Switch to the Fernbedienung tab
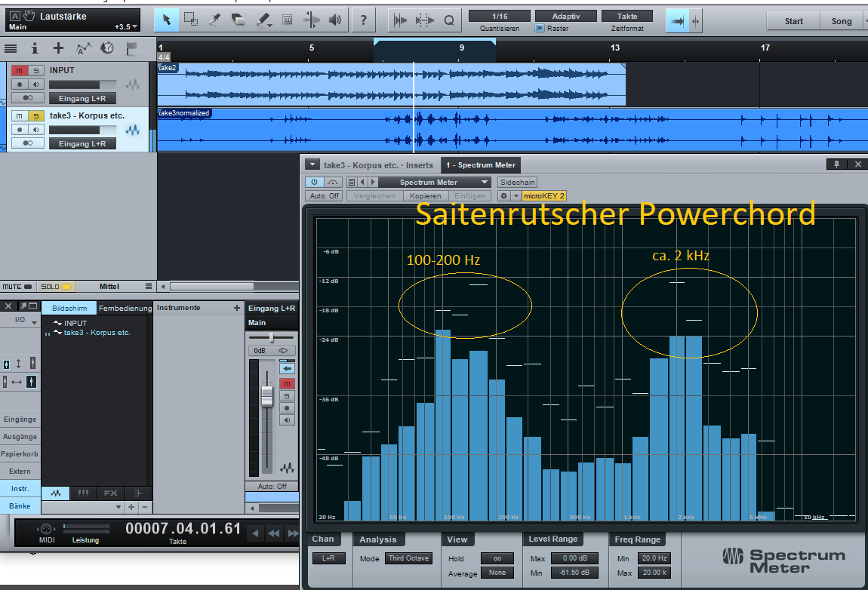 point(125,309)
